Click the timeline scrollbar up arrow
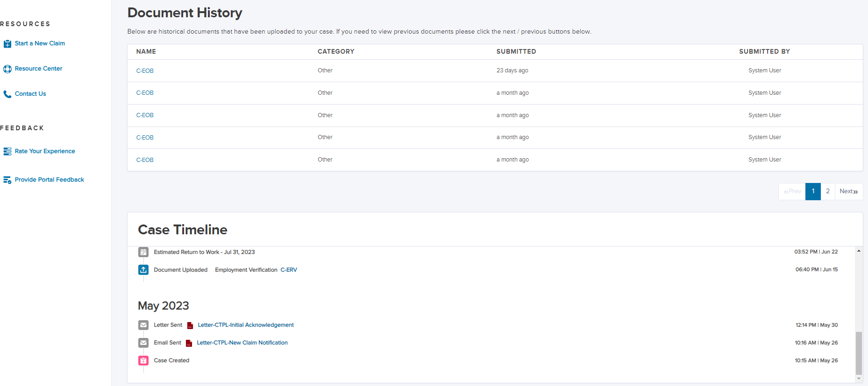The width and height of the screenshot is (868, 386). [859, 251]
